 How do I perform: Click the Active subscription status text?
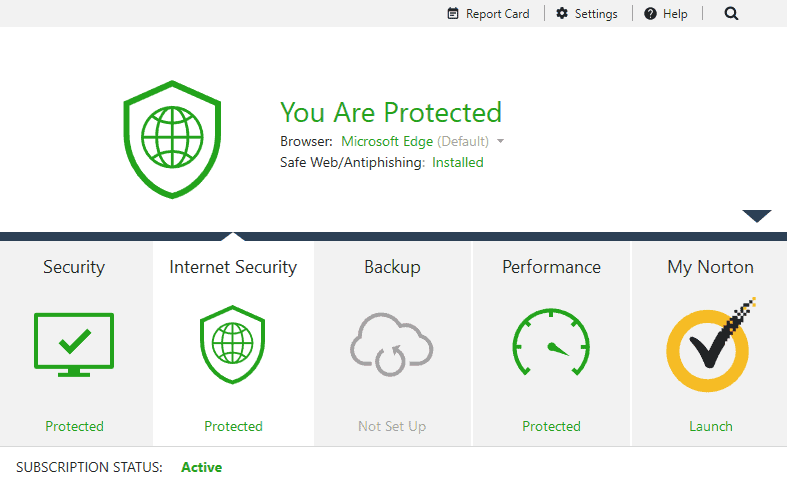click(x=201, y=467)
